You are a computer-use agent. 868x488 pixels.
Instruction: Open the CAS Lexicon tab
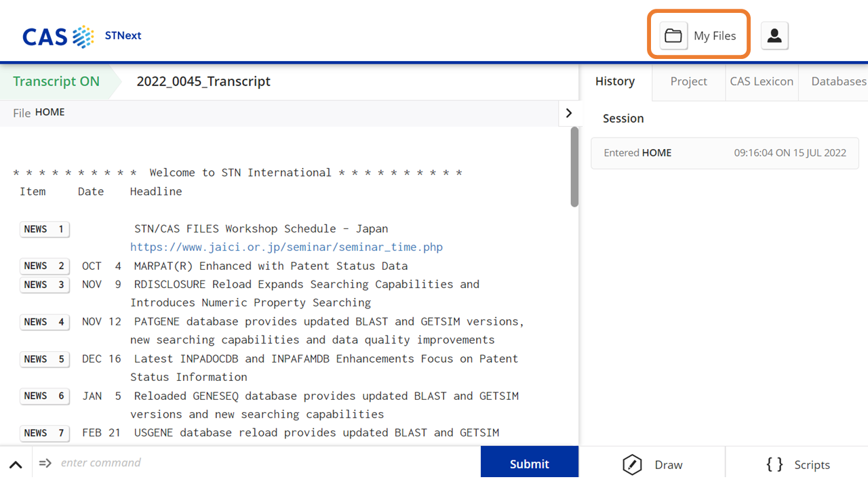(762, 81)
